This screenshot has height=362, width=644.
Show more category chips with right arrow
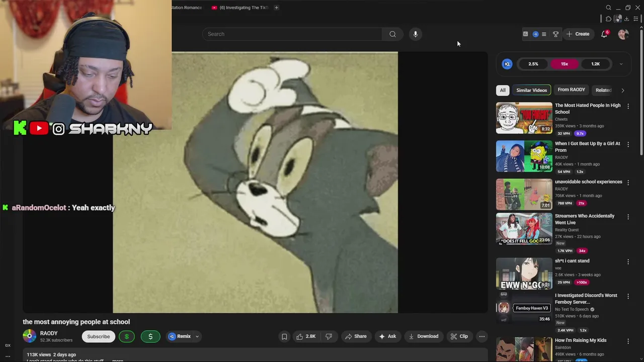[623, 90]
